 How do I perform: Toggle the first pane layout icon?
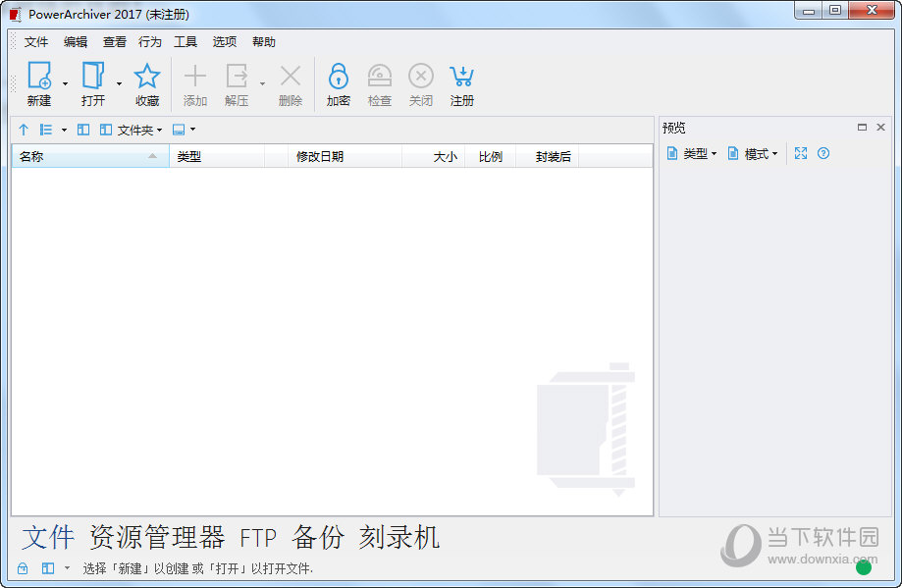coord(83,130)
